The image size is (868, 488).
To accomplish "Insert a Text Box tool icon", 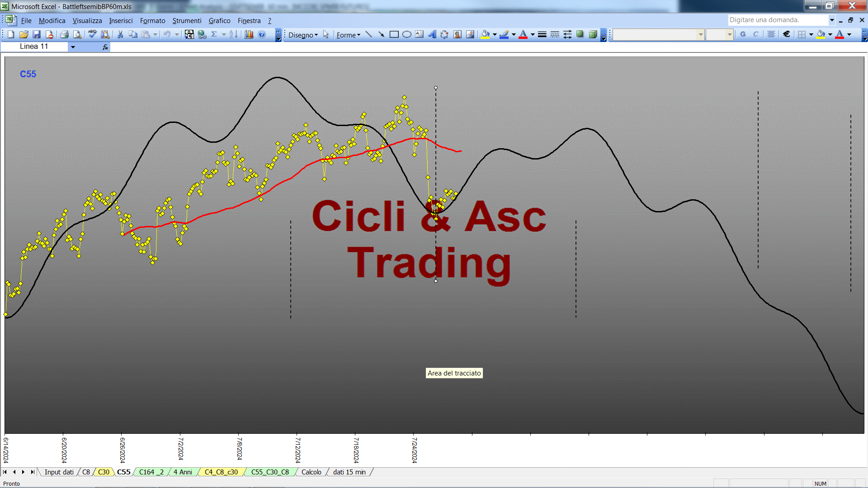I will [x=420, y=34].
